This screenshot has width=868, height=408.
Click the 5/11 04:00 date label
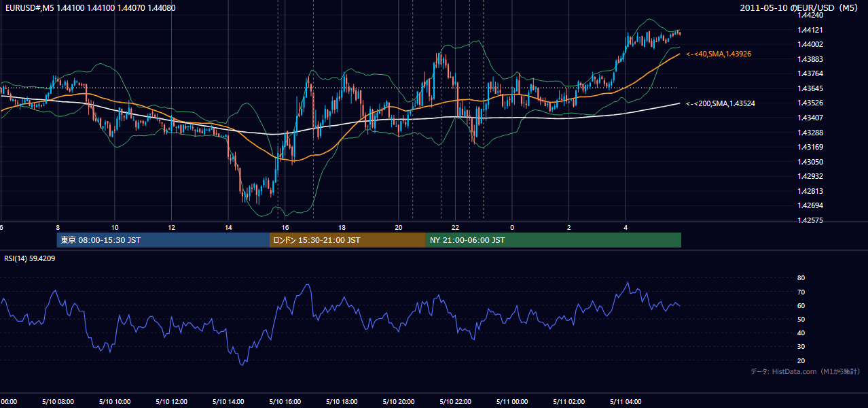[626, 401]
